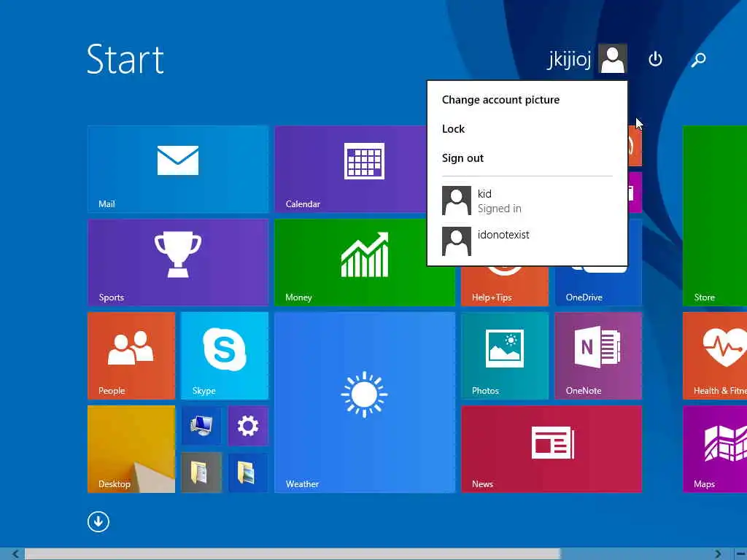Open the Store tile
This screenshot has width=747, height=560.
coord(715,215)
